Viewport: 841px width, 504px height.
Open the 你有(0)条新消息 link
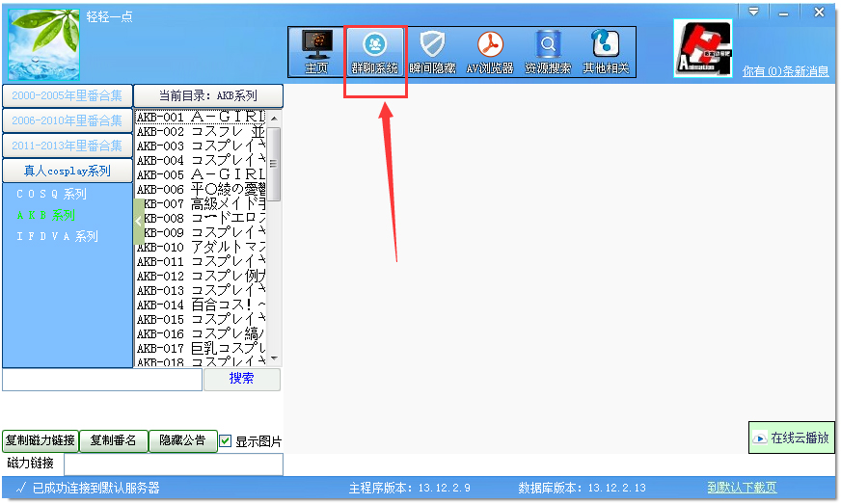coord(785,70)
